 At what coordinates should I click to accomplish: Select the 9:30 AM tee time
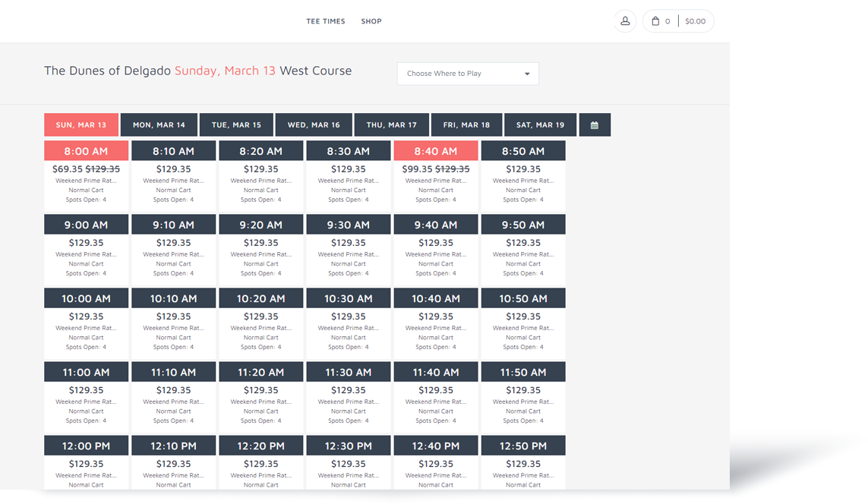(x=349, y=225)
